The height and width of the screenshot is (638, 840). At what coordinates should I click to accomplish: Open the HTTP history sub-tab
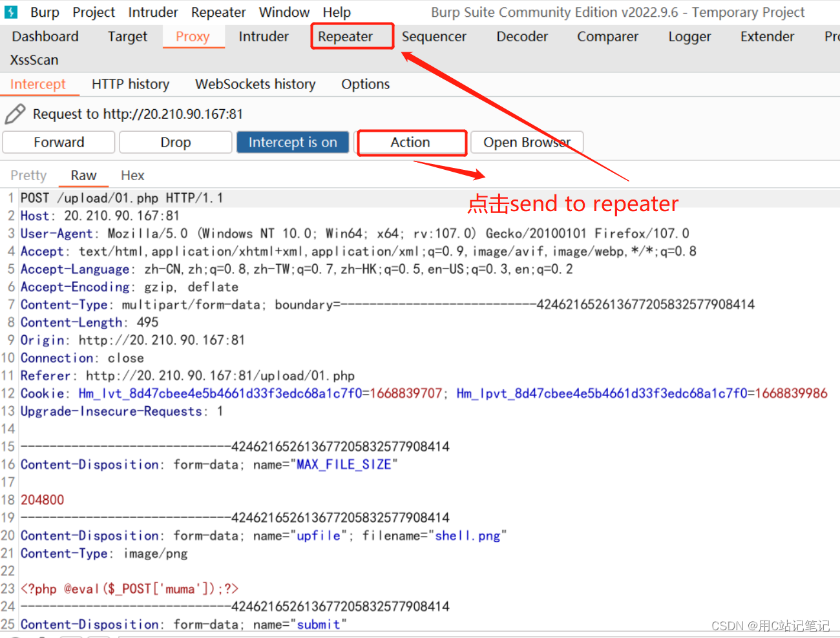tap(131, 85)
